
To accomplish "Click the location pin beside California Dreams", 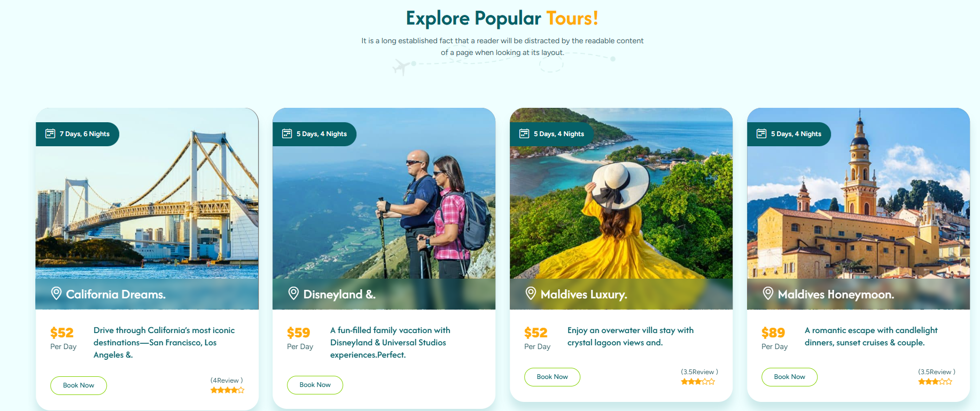I will 56,293.
